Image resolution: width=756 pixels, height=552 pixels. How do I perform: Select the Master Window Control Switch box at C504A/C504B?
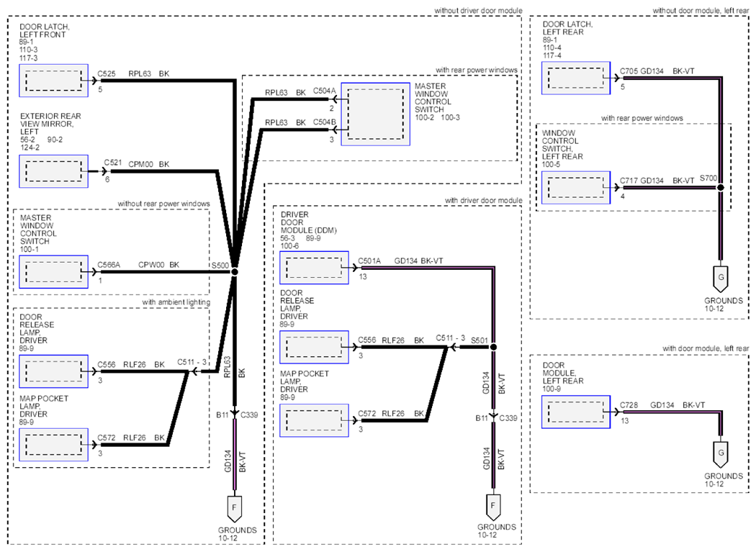point(376,114)
